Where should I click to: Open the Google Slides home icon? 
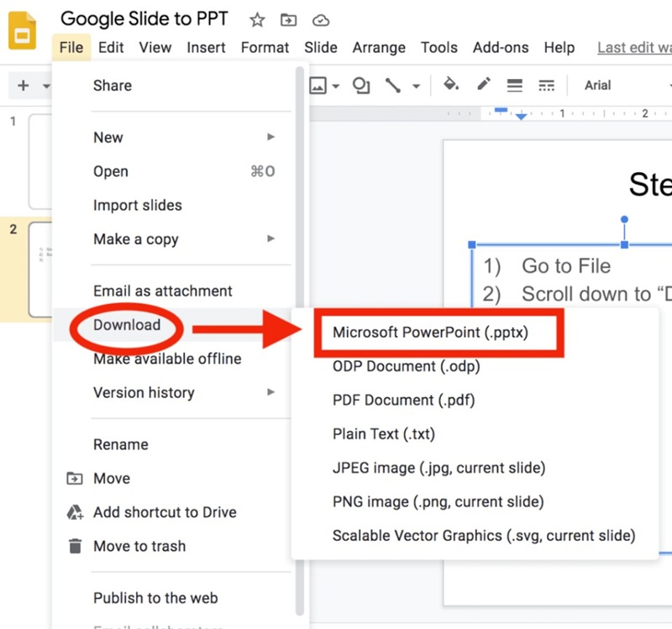[x=23, y=30]
